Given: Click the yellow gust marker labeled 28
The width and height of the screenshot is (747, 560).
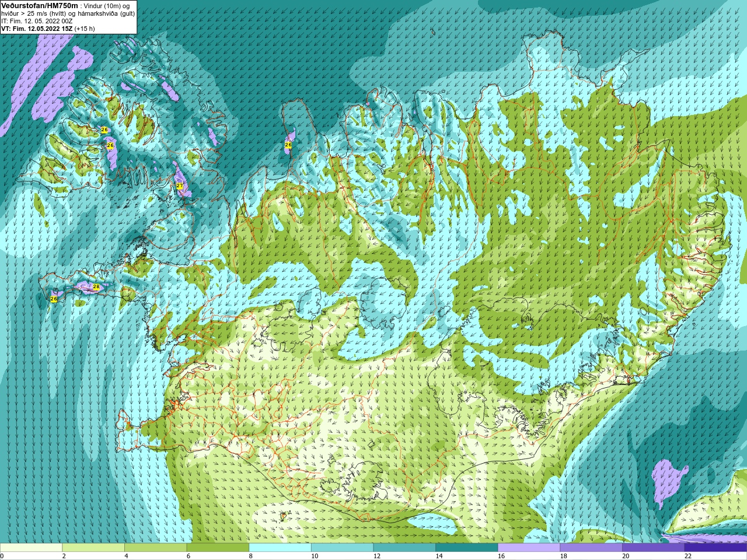Looking at the screenshot, I should pyautogui.click(x=96, y=286).
